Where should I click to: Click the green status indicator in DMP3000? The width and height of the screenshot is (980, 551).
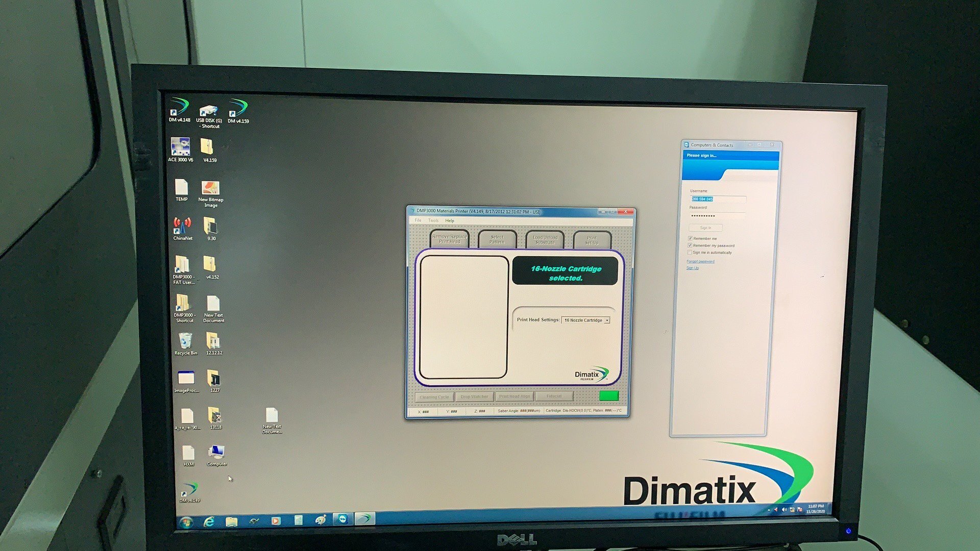(x=609, y=395)
